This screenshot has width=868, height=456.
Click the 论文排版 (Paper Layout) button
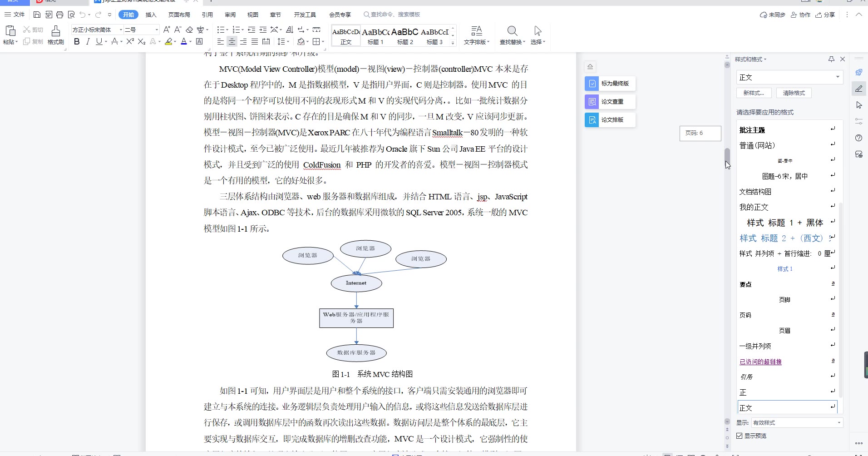[x=610, y=119]
